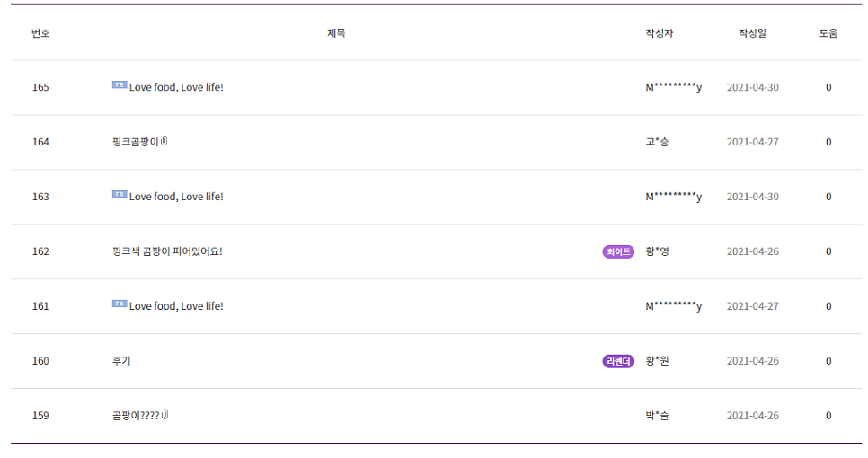Click the purple 라벤더 badge
Viewport: 868px width, 458px height.
pos(618,361)
